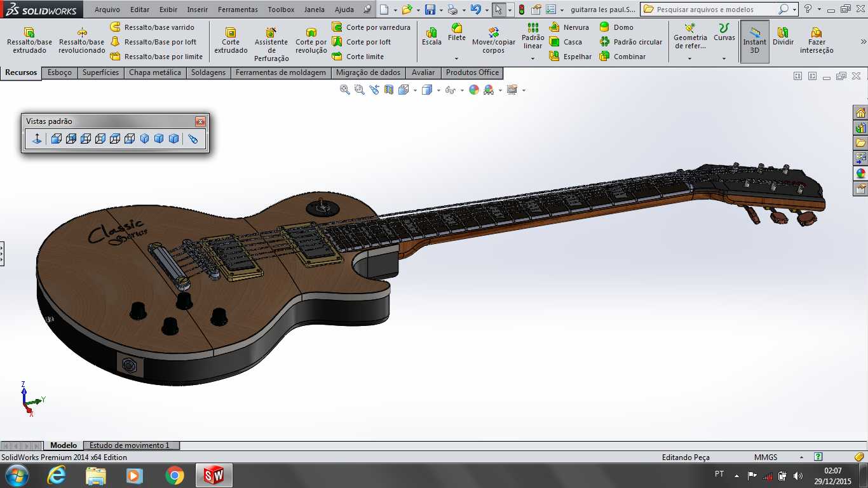Image resolution: width=868 pixels, height=488 pixels.
Task: Select the Dividir tool
Action: tap(783, 36)
